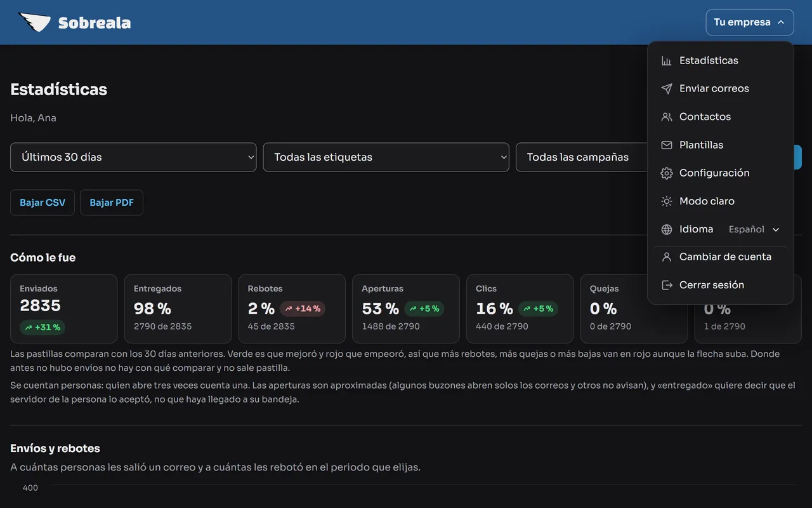The height and width of the screenshot is (508, 812).
Task: Select Contactos in the account menu
Action: pos(721,117)
